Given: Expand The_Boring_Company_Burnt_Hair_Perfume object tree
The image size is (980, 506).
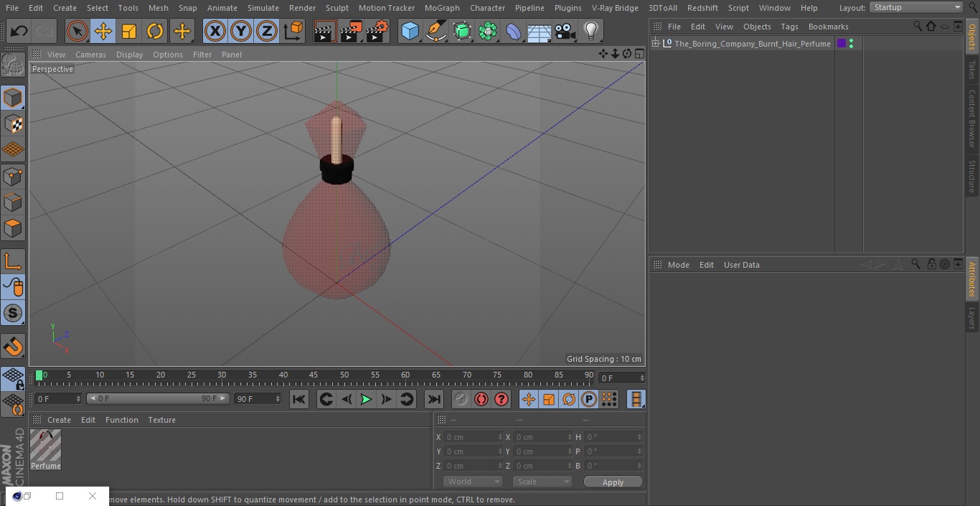Looking at the screenshot, I should point(655,44).
